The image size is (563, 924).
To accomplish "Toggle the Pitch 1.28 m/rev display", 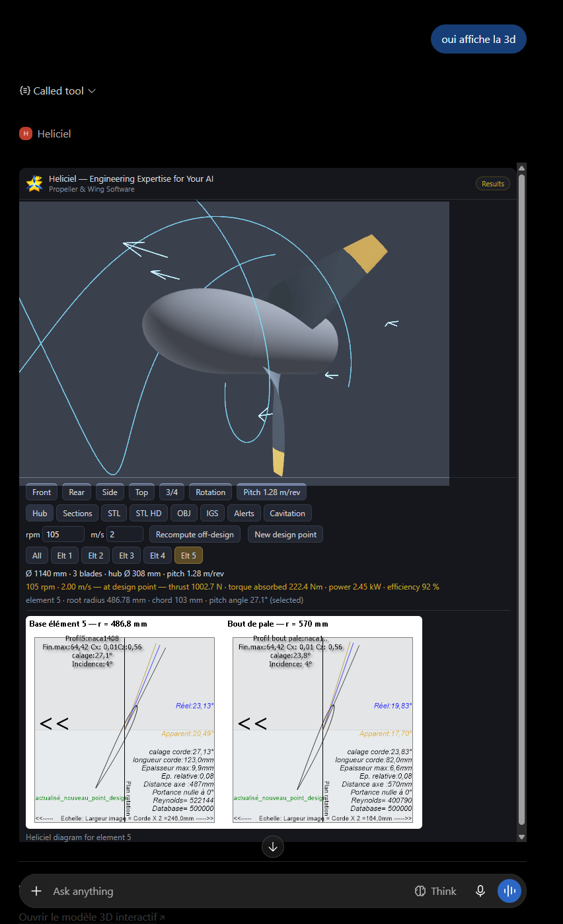I will pos(272,492).
